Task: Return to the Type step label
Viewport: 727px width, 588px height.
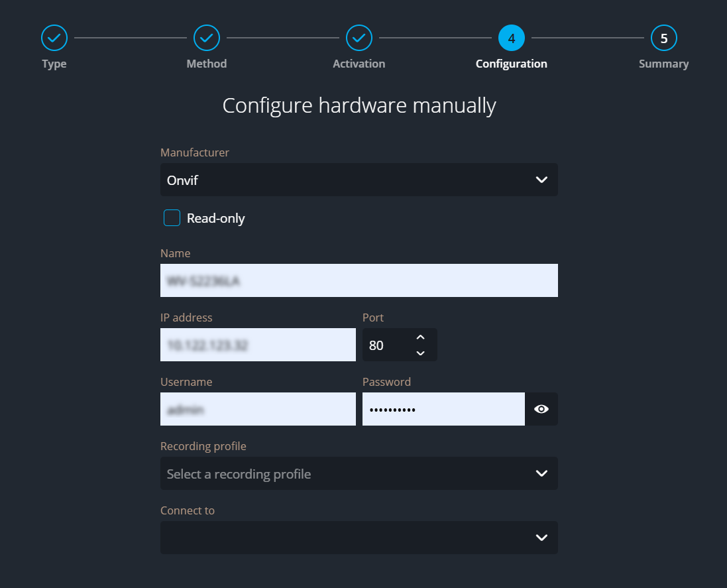Action: tap(54, 64)
